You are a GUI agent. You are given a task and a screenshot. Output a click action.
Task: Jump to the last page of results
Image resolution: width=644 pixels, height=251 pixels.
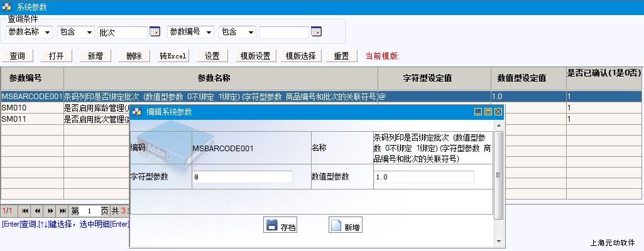63,211
